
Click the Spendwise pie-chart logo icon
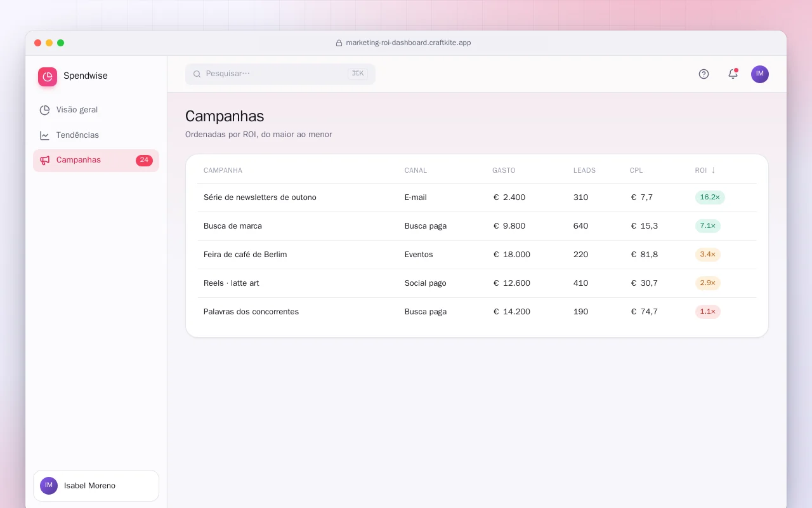point(48,77)
